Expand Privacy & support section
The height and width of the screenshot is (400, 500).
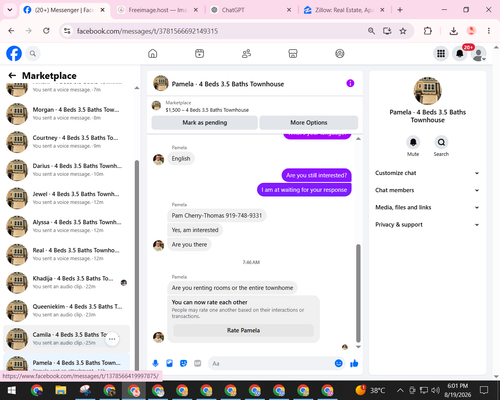coord(427,225)
